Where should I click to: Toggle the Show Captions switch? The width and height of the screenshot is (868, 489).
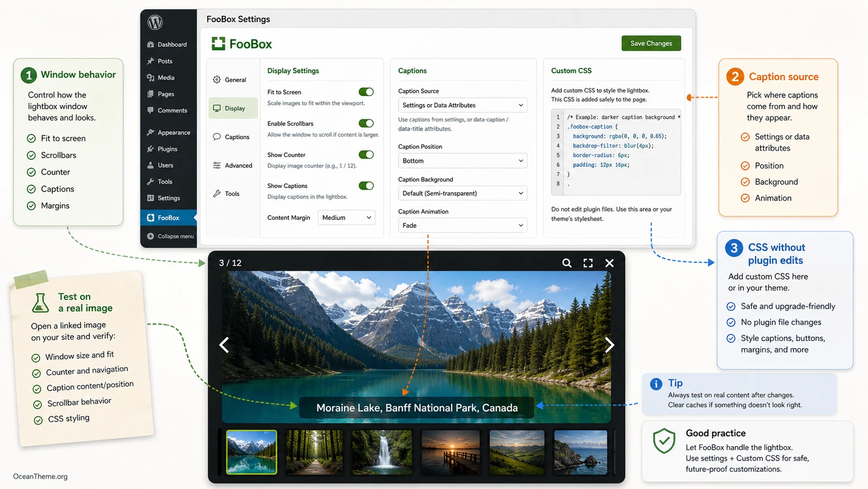[366, 186]
